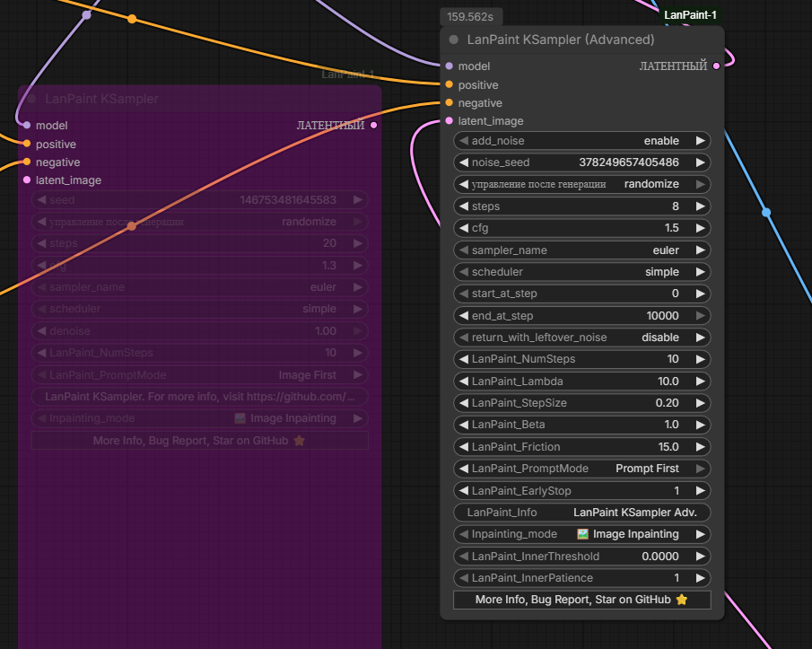This screenshot has width=812, height=649.
Task: Adjust LanPaint_Friction 15.0 field
Action: pyautogui.click(x=581, y=446)
